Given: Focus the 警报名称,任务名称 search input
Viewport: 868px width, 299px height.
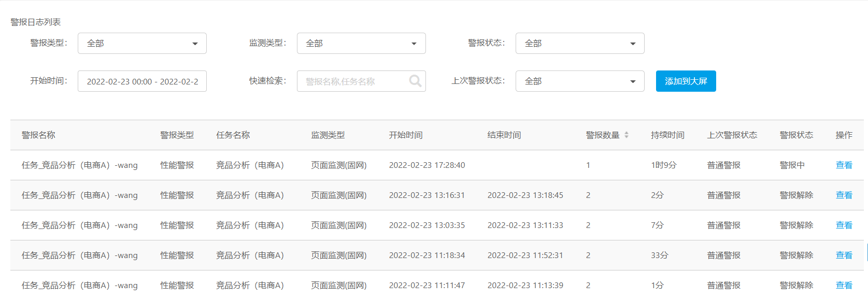Looking at the screenshot, I should pos(352,81).
